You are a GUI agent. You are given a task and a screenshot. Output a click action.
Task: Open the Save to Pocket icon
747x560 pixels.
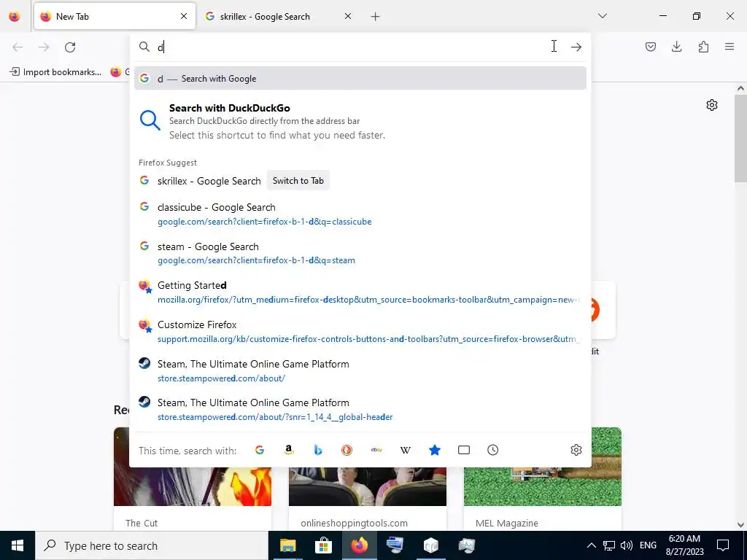pyautogui.click(x=650, y=47)
